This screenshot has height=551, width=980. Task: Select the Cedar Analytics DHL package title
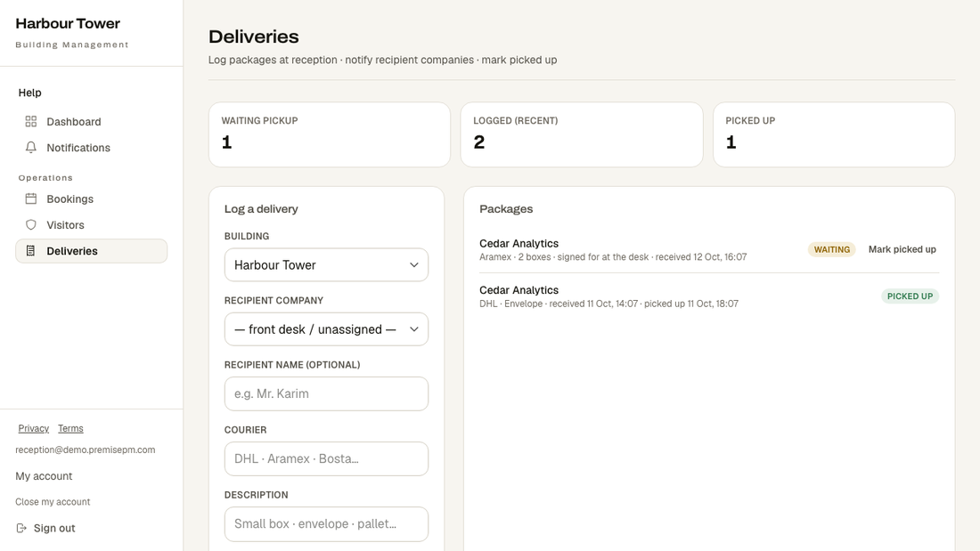(519, 290)
